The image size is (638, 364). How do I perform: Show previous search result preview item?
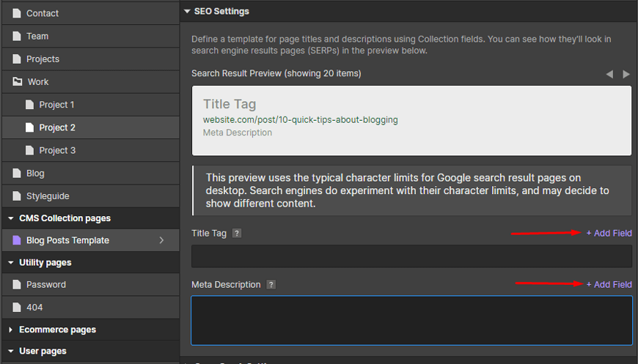coord(609,74)
